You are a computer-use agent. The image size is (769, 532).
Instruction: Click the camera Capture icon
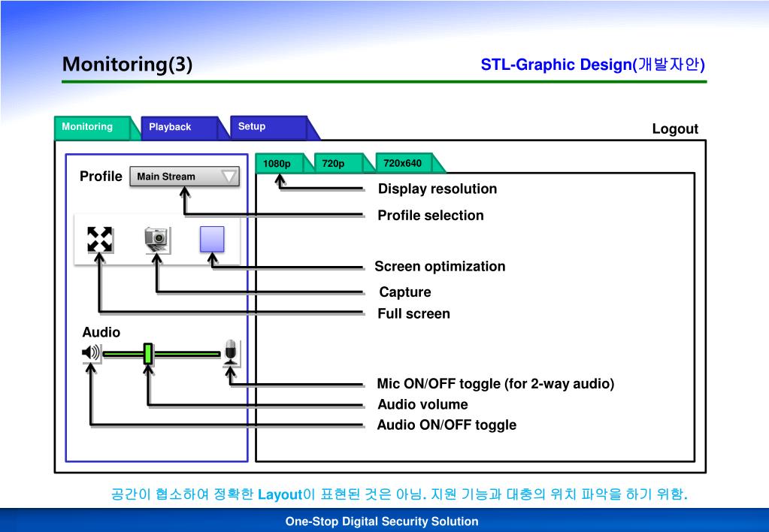coord(157,240)
